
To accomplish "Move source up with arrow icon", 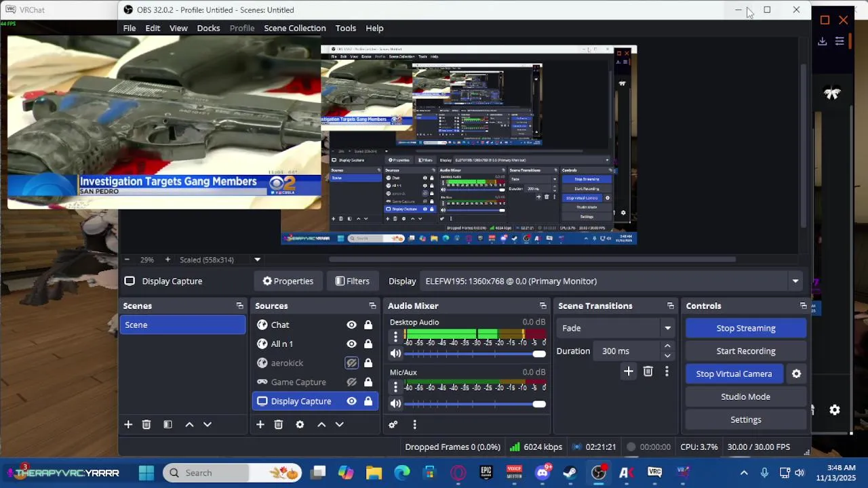I will tap(321, 424).
